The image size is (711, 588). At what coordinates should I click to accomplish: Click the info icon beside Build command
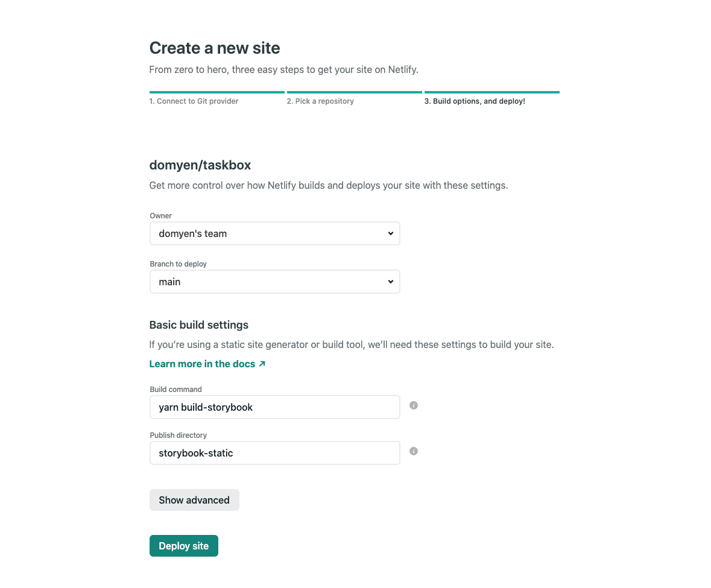coord(413,405)
